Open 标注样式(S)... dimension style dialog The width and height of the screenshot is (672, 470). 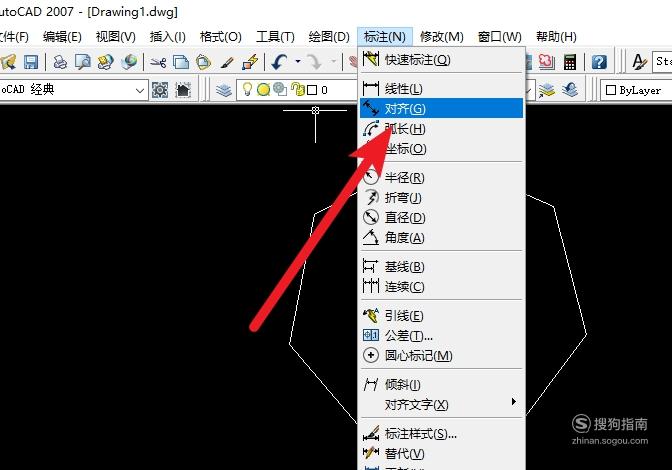pos(441,434)
